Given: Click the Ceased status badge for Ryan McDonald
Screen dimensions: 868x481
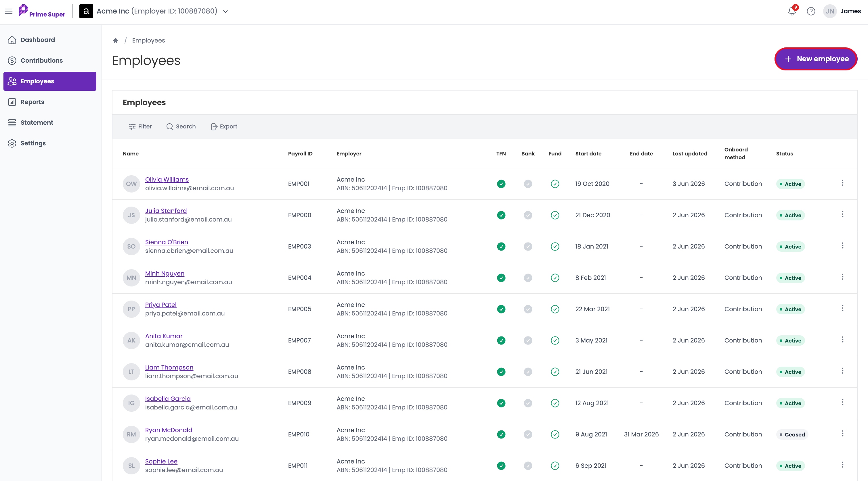Looking at the screenshot, I should pyautogui.click(x=792, y=434).
